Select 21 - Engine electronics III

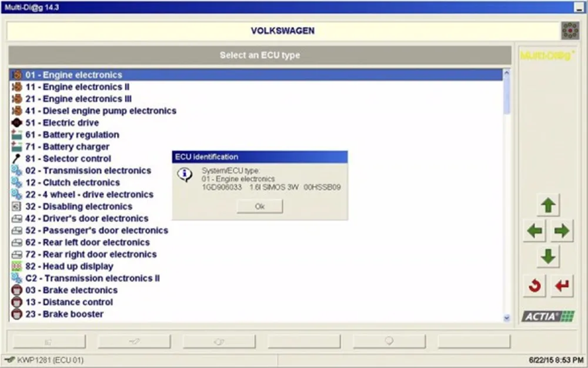256,99
